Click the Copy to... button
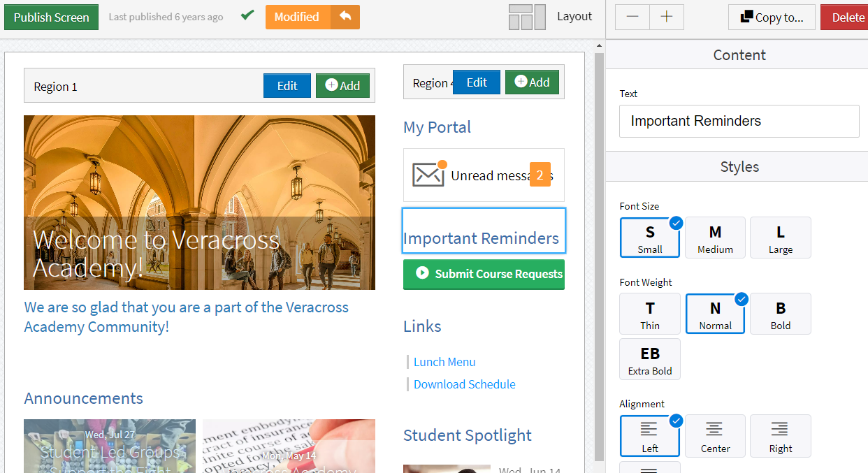 pos(772,17)
